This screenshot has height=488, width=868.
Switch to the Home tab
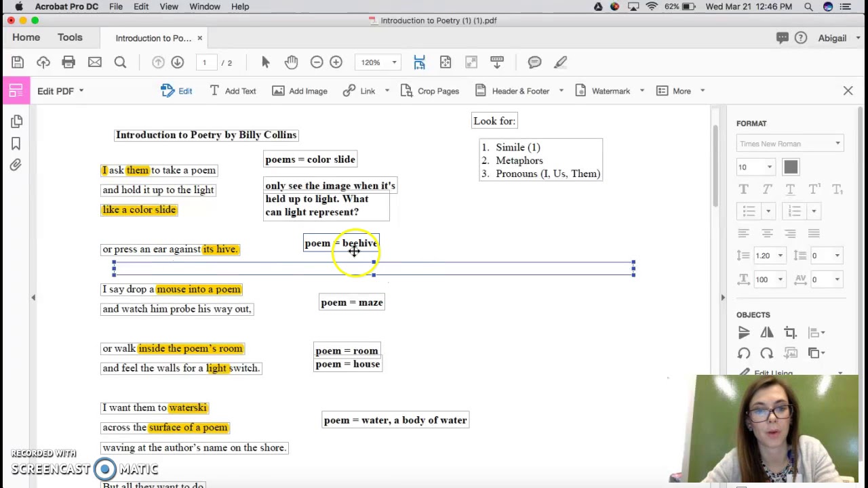pyautogui.click(x=26, y=38)
